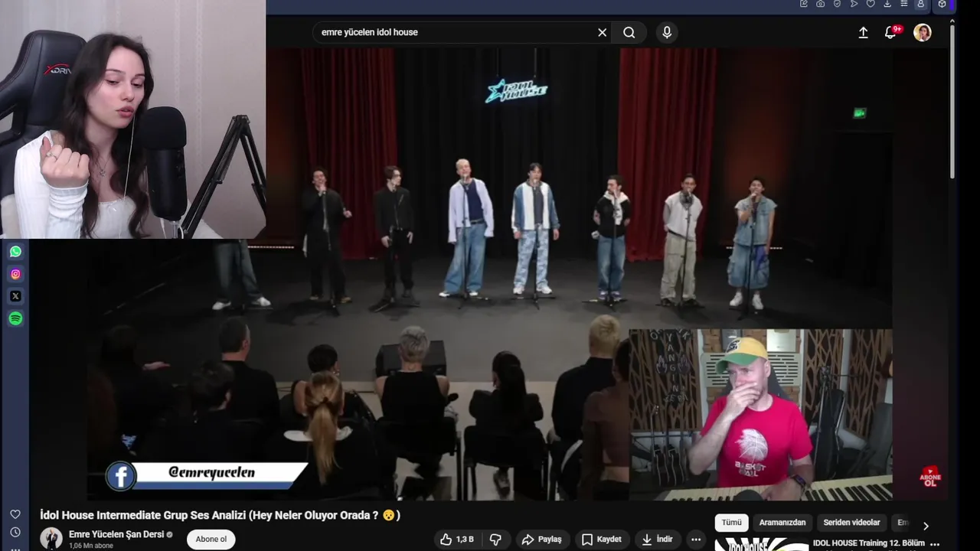This screenshot has width=980, height=551.
Task: Click the sidebar heart favorites icon
Action: (15, 514)
